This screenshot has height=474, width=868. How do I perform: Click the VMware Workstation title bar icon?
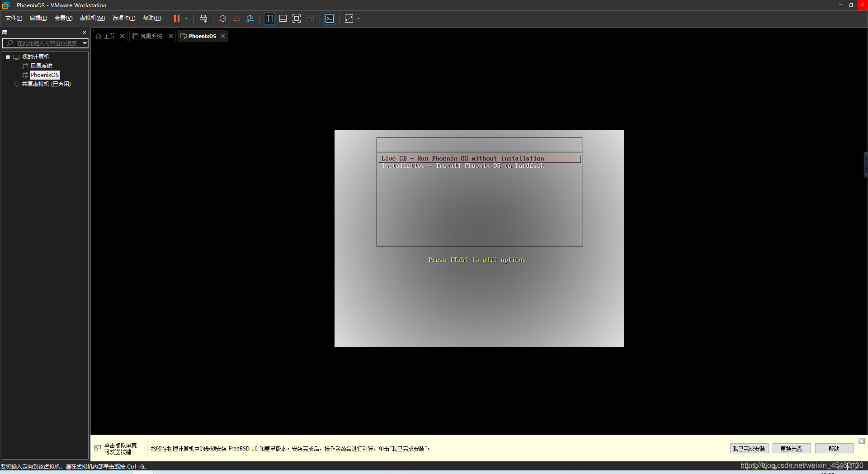6,5
